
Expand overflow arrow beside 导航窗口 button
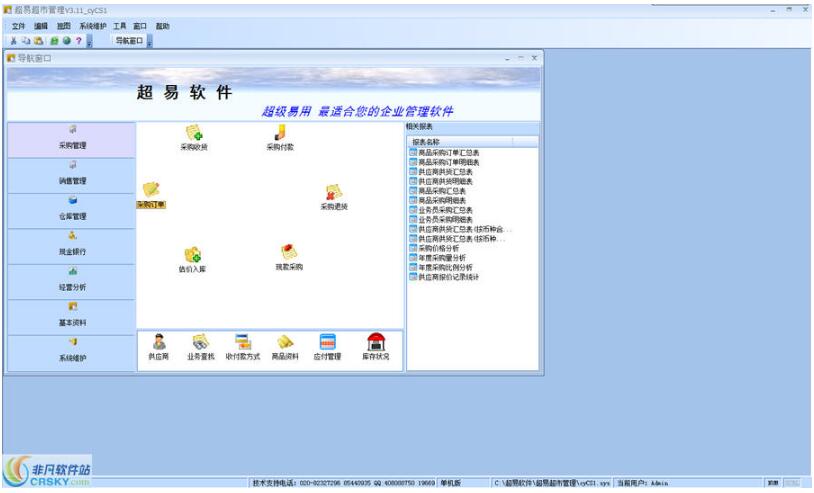pyautogui.click(x=150, y=41)
